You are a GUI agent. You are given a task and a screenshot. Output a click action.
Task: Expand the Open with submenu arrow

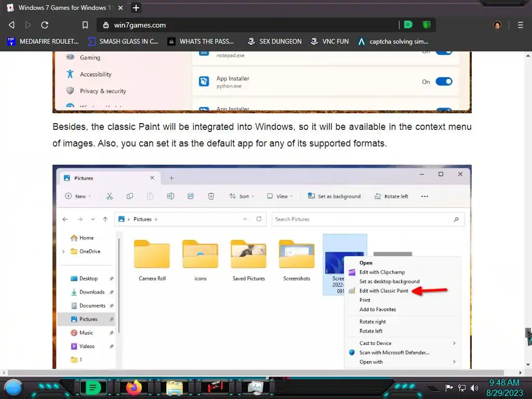pyautogui.click(x=454, y=362)
